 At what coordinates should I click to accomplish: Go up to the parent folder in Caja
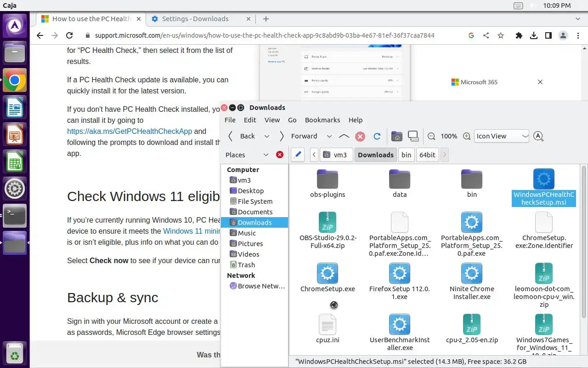(x=344, y=136)
